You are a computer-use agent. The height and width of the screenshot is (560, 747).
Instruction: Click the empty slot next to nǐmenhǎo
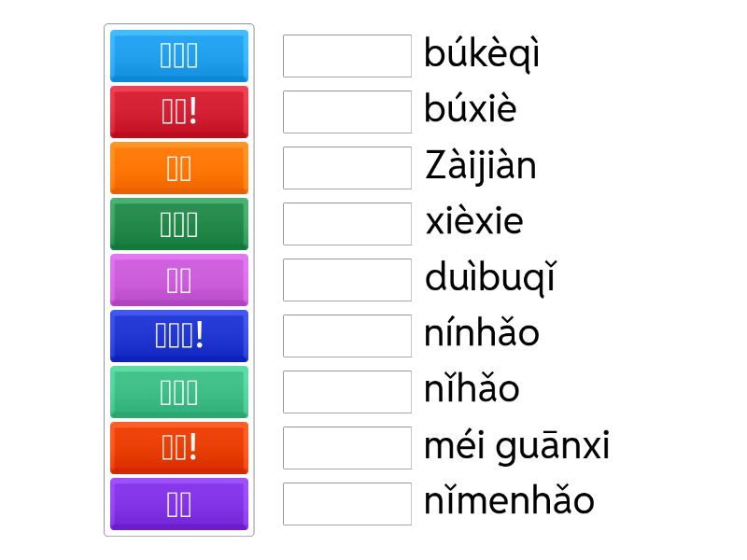(347, 504)
